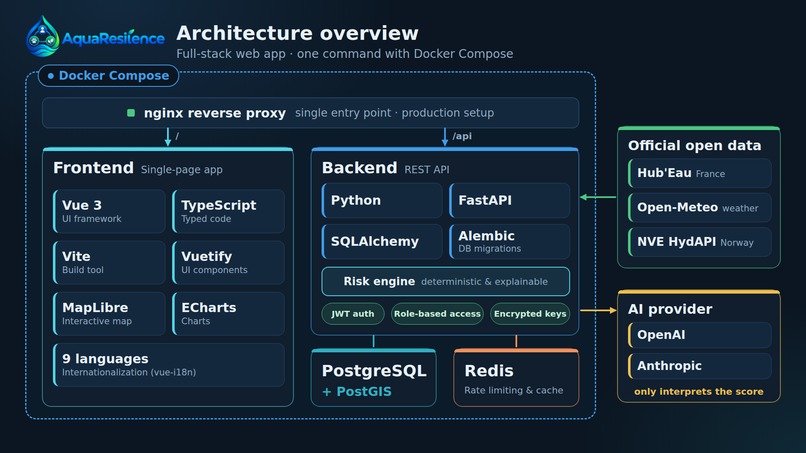Screen dimensions: 806x453
Task: Click the AquaResilience brand name text
Action: point(113,39)
